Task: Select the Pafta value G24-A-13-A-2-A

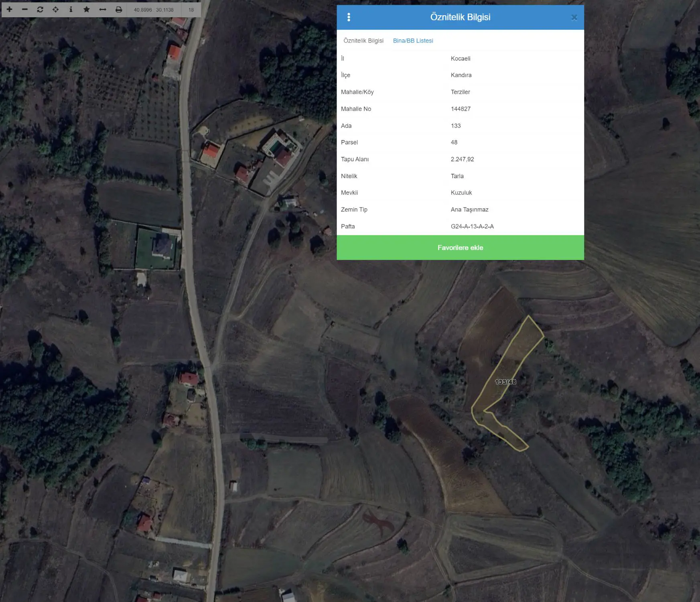Action: tap(472, 226)
